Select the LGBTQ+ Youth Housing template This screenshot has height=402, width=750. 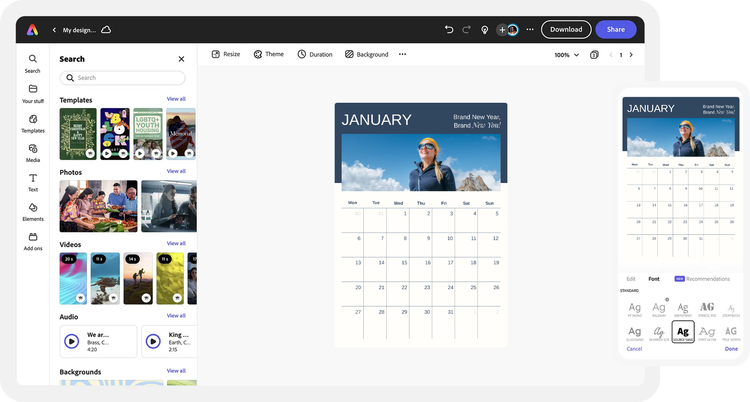(148, 134)
